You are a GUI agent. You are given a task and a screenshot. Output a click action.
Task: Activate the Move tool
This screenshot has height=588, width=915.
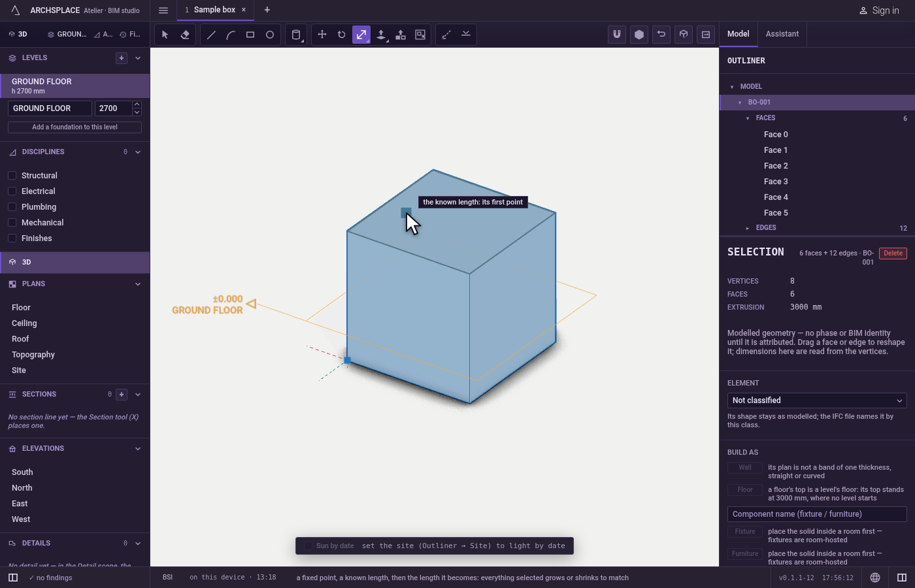point(322,35)
